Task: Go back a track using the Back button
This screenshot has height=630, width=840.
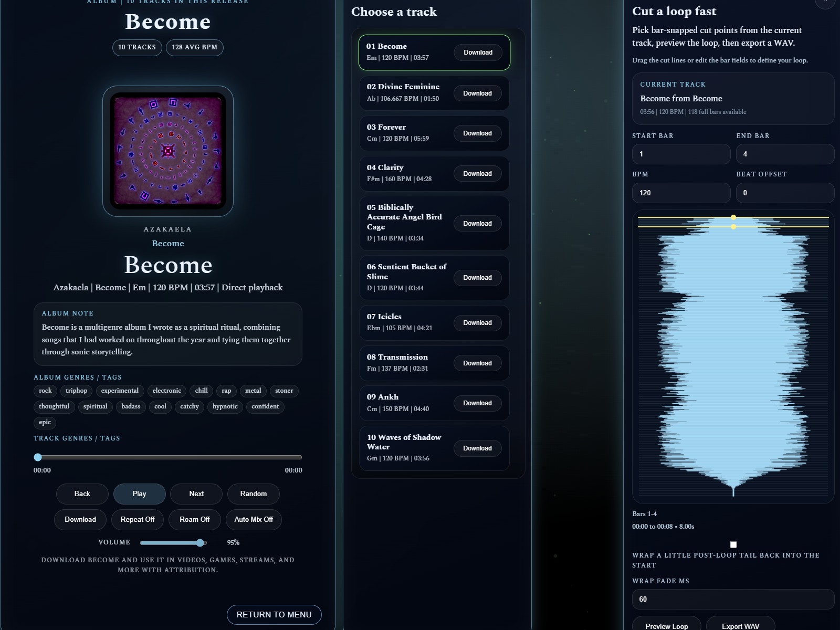Action: (x=82, y=493)
